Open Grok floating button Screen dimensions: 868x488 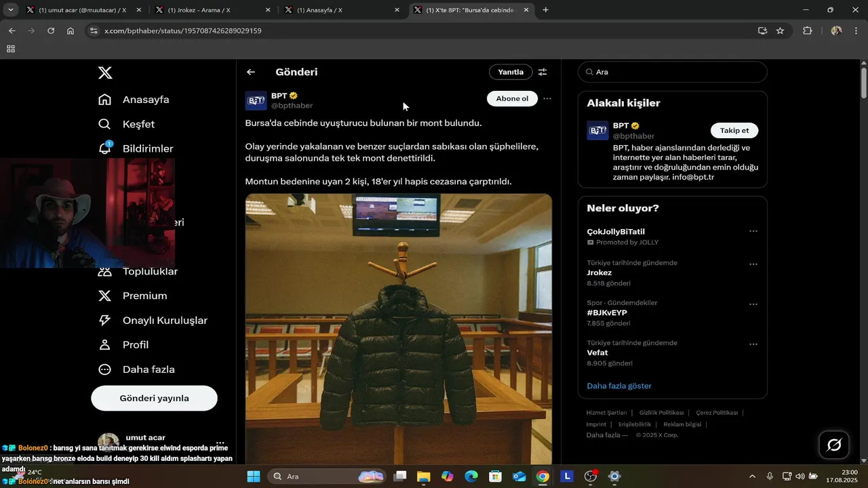point(835,445)
